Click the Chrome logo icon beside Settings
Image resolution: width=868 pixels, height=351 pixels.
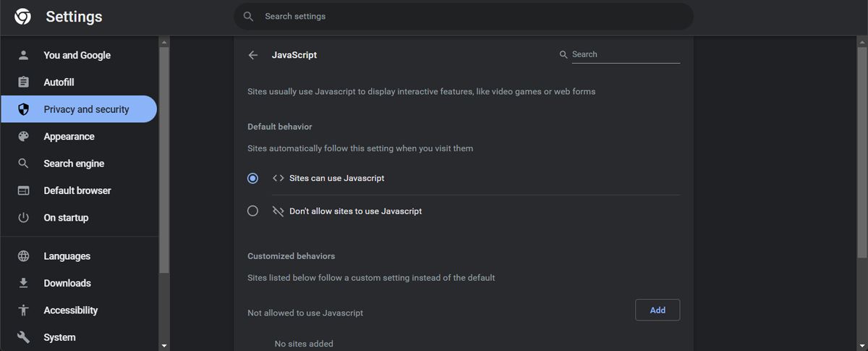22,17
